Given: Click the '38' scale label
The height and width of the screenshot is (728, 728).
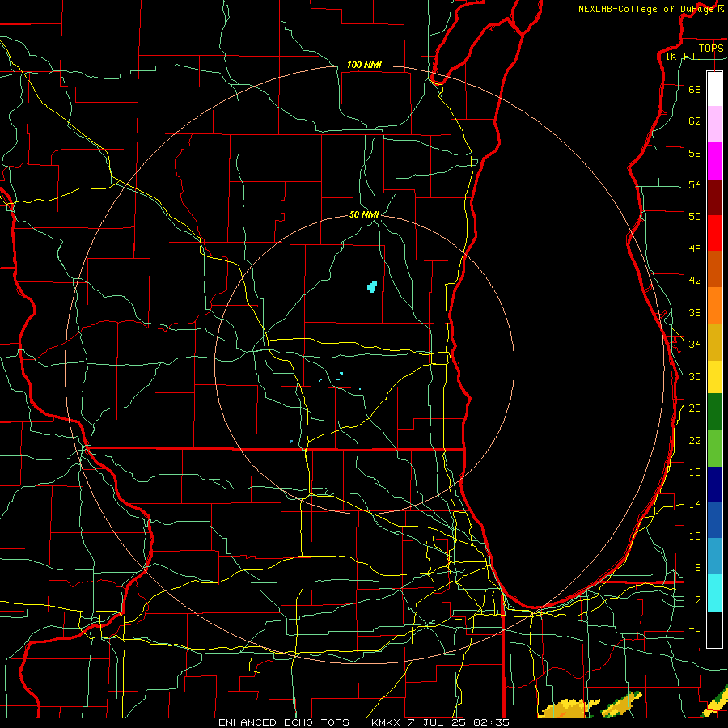Looking at the screenshot, I should coord(695,312).
